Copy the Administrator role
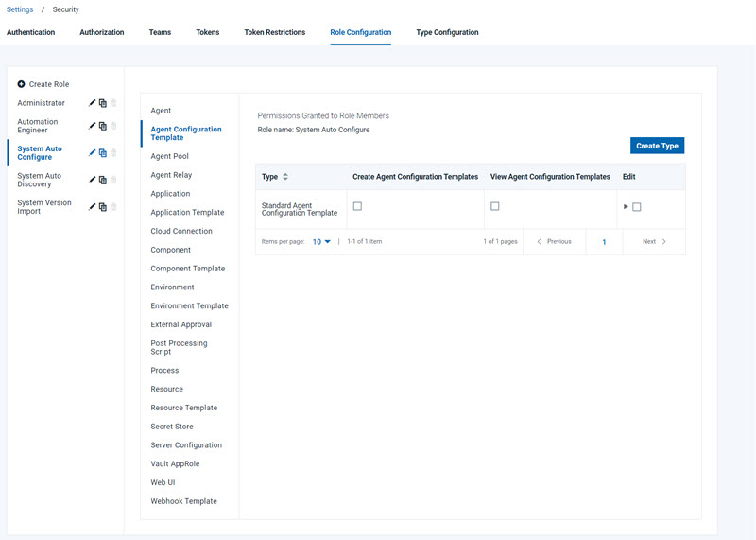Viewport: 756px width, 540px height. point(103,103)
